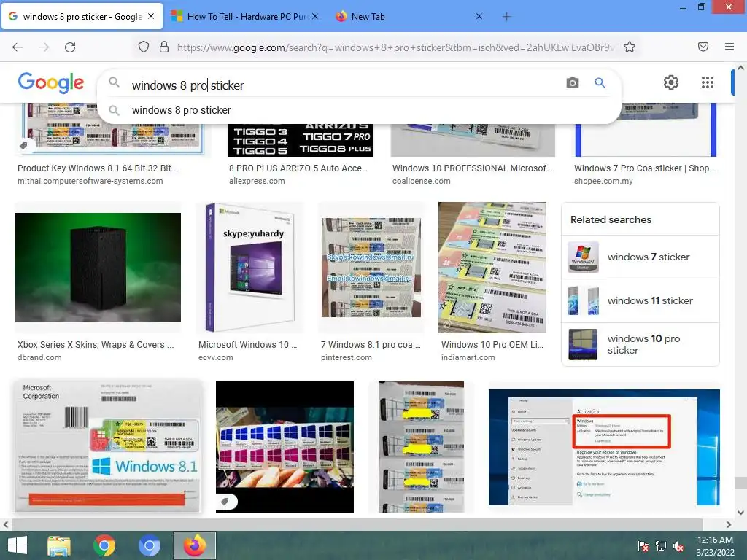Viewport: 747px width, 560px height.
Task: View the Windows 10 Pro OEM stickers image
Action: pos(492,267)
